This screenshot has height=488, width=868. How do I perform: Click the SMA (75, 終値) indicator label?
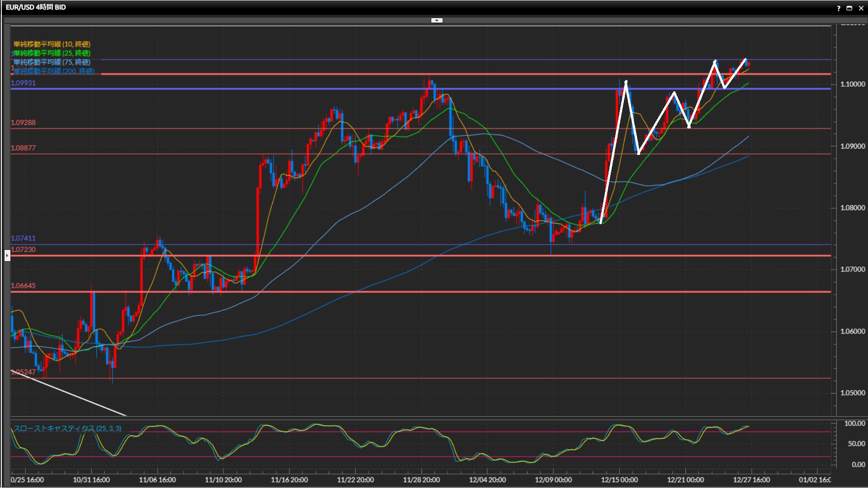(x=52, y=62)
